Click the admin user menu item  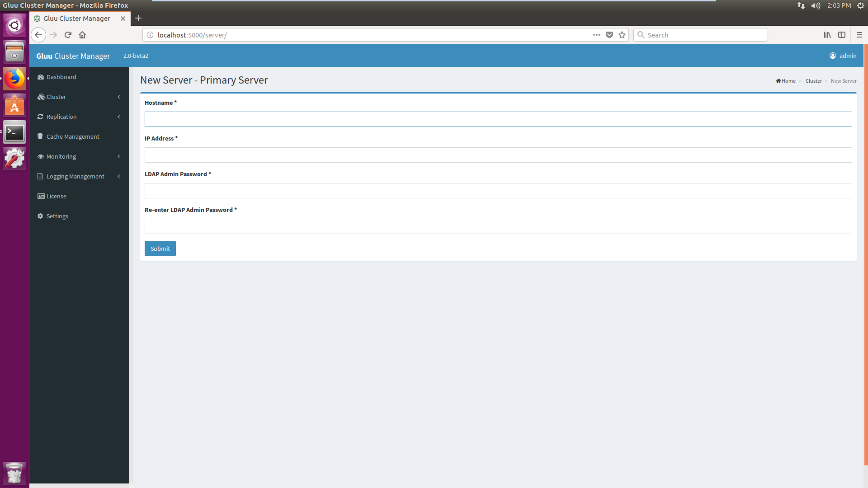pyautogui.click(x=843, y=56)
